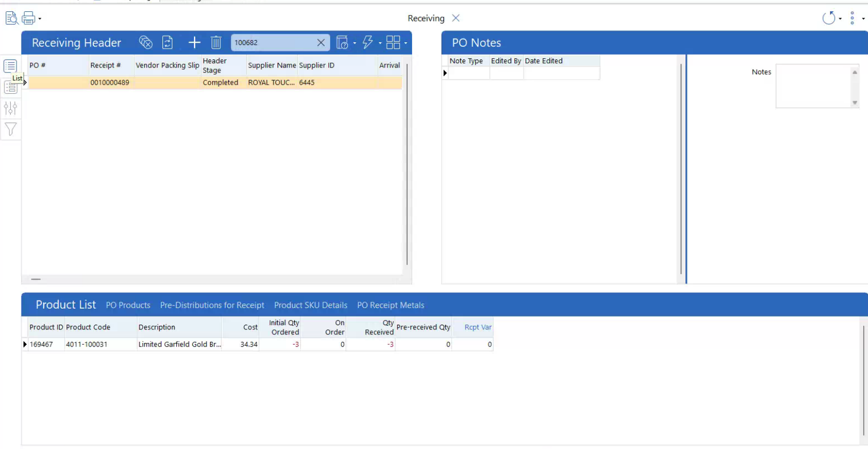Screen dimensions: 868x449
Task: Click the Completed header stage cell
Action: 223,83
